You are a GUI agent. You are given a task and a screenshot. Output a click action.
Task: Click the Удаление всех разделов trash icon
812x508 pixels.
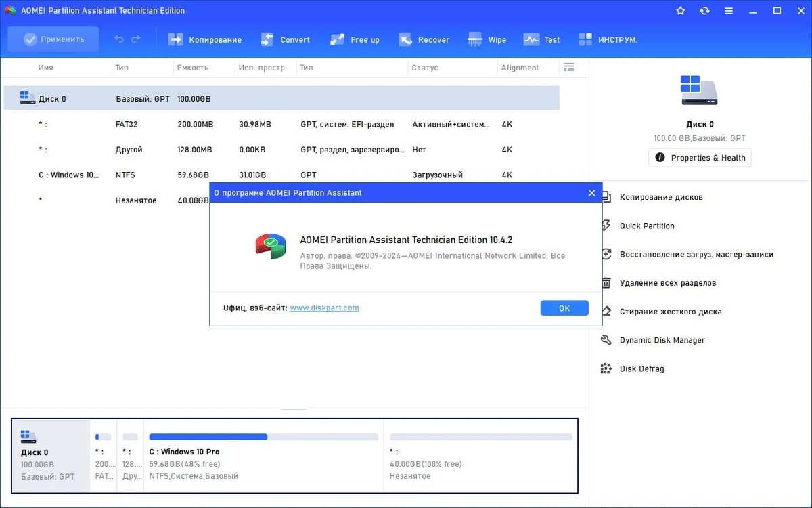click(606, 283)
